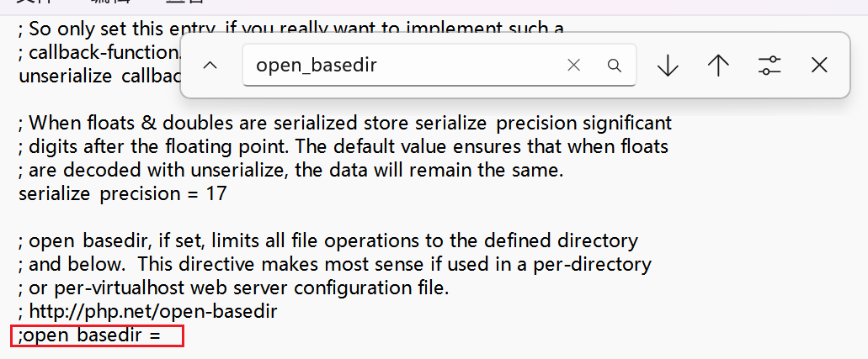
Task: Open the search options sliders icon
Action: (x=769, y=66)
